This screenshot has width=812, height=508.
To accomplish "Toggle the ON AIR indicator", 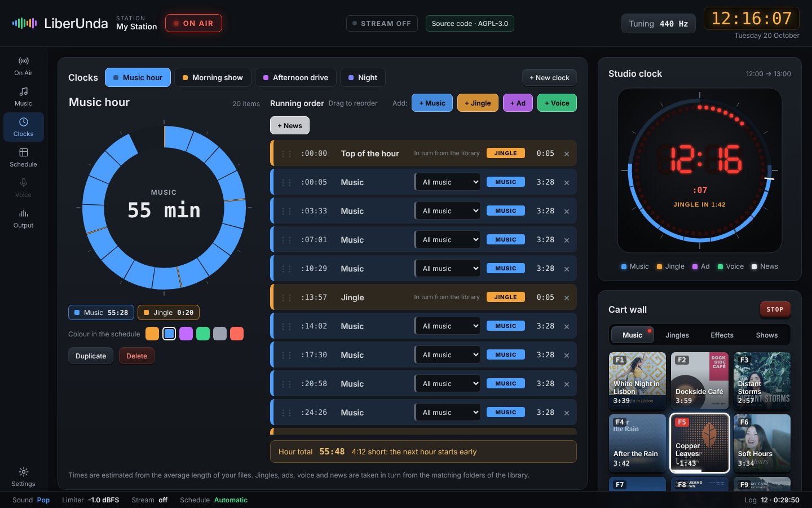I will click(x=193, y=23).
